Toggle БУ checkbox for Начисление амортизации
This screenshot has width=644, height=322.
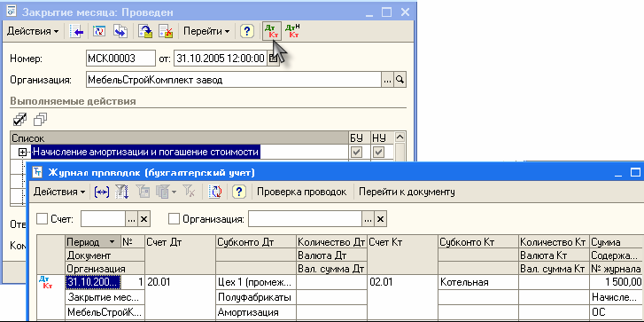pos(356,153)
